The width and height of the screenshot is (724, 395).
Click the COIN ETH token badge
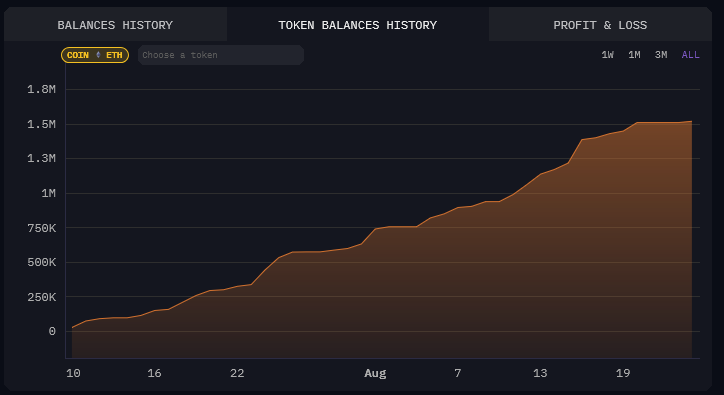[x=95, y=55]
